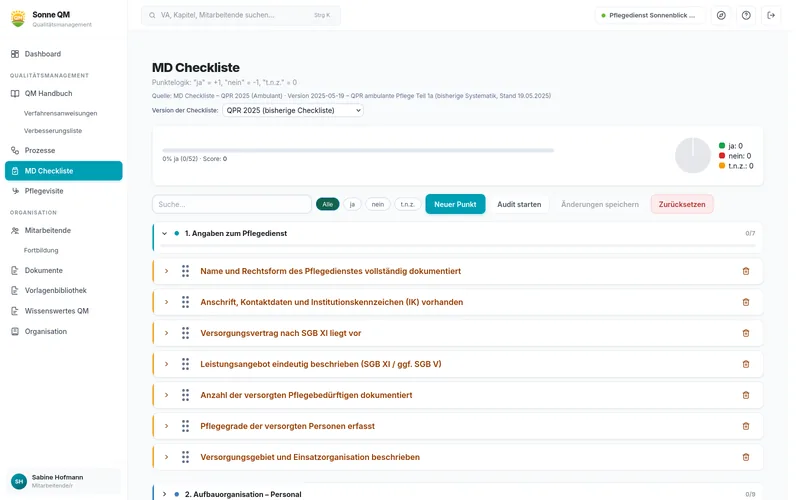The height and width of the screenshot is (500, 800).
Task: Click the red 'nein' legend swatch
Action: pos(721,156)
